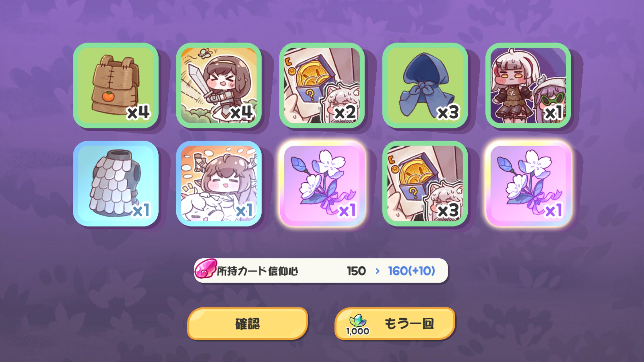
Task: Open the blue hooded cloak item
Action: pyautogui.click(x=425, y=85)
